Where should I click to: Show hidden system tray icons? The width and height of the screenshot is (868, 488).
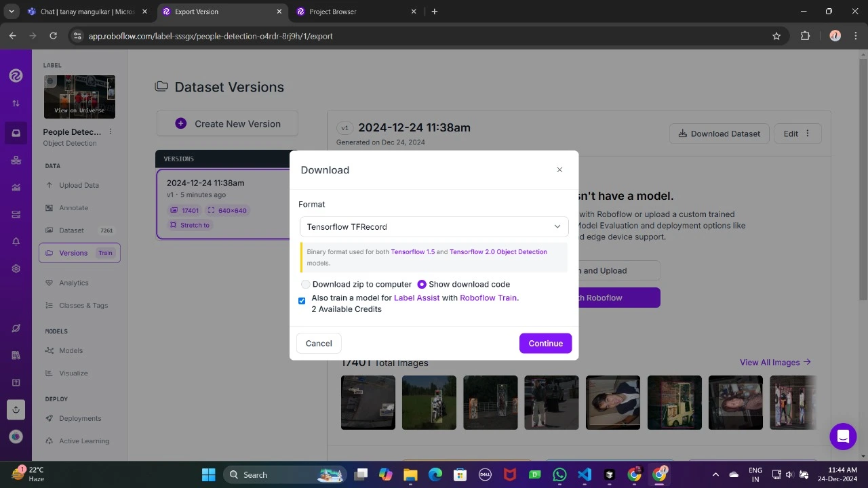point(715,474)
